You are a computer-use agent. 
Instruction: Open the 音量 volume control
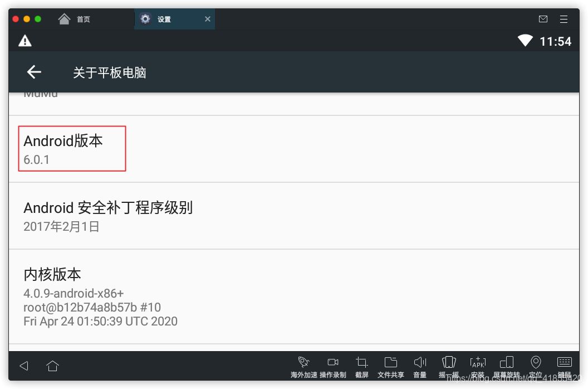420,367
